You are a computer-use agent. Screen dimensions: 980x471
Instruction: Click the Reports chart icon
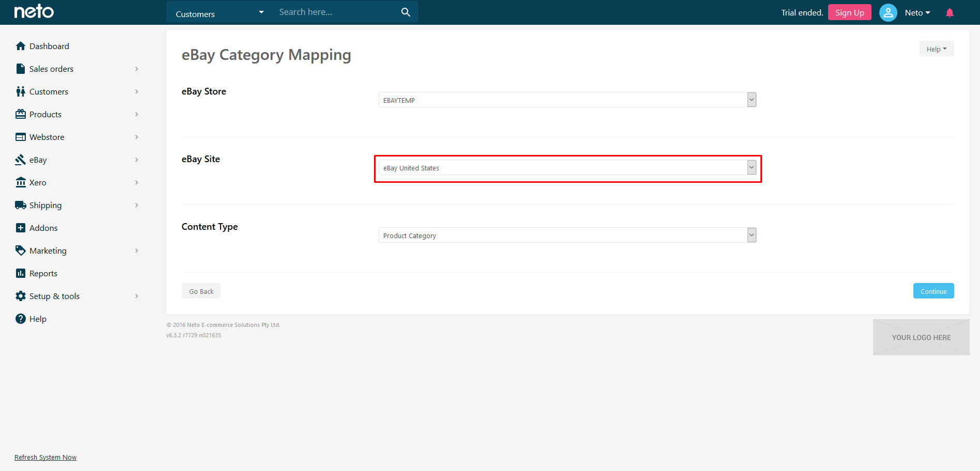tap(21, 273)
